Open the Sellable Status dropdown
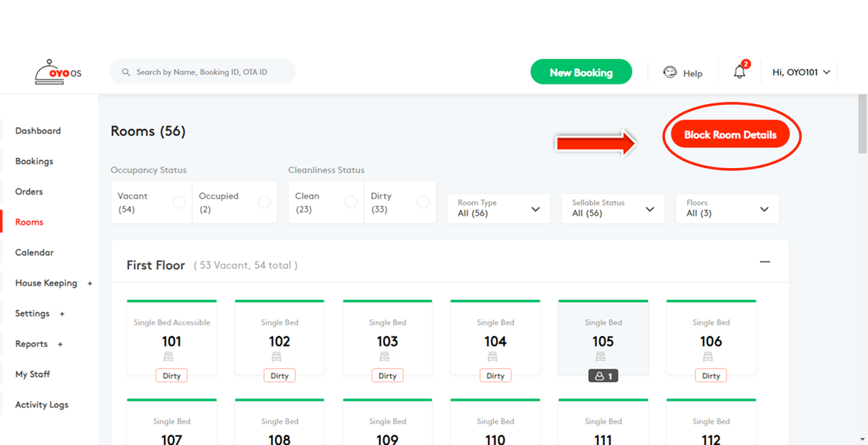The width and height of the screenshot is (868, 445). click(x=613, y=208)
